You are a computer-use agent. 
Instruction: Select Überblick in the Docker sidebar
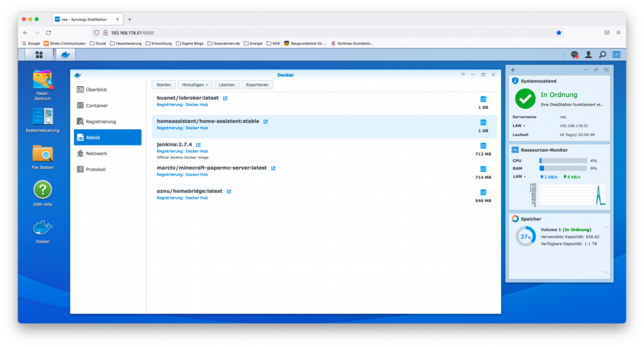(x=108, y=89)
